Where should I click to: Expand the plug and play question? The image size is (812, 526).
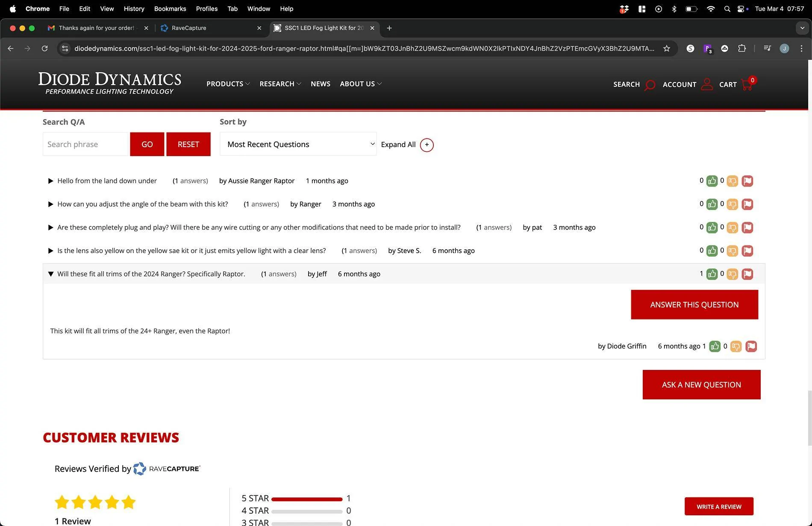(x=50, y=228)
